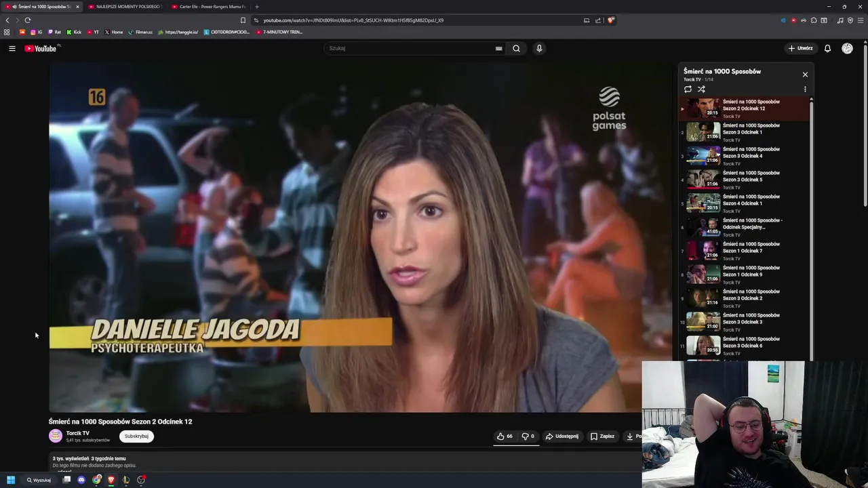The image size is (868, 488).
Task: Play Sezon 3 Odcinek 1 from playlist
Action: pyautogui.click(x=744, y=132)
